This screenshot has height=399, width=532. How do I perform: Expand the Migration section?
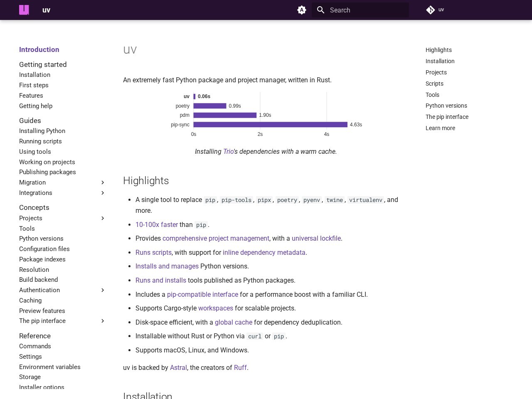pos(103,182)
